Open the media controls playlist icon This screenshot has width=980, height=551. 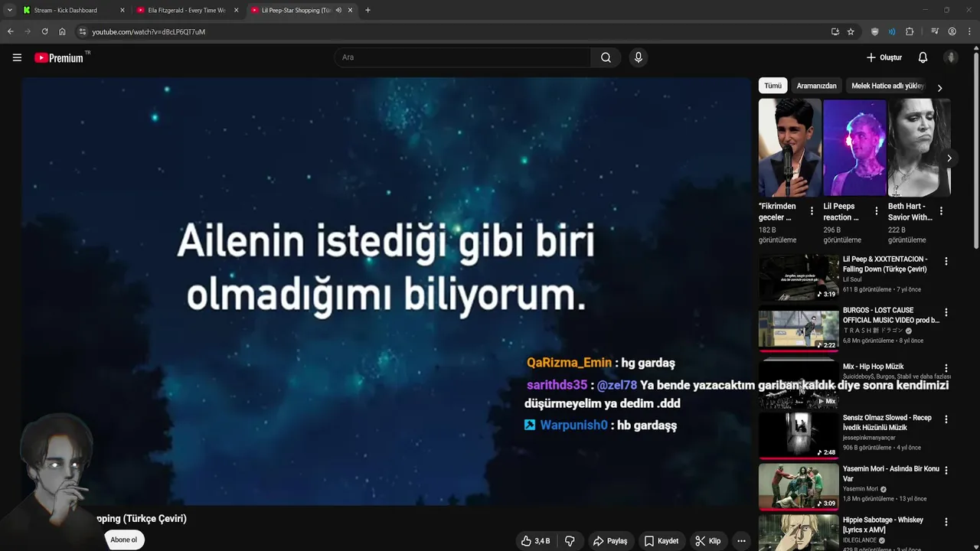(935, 31)
